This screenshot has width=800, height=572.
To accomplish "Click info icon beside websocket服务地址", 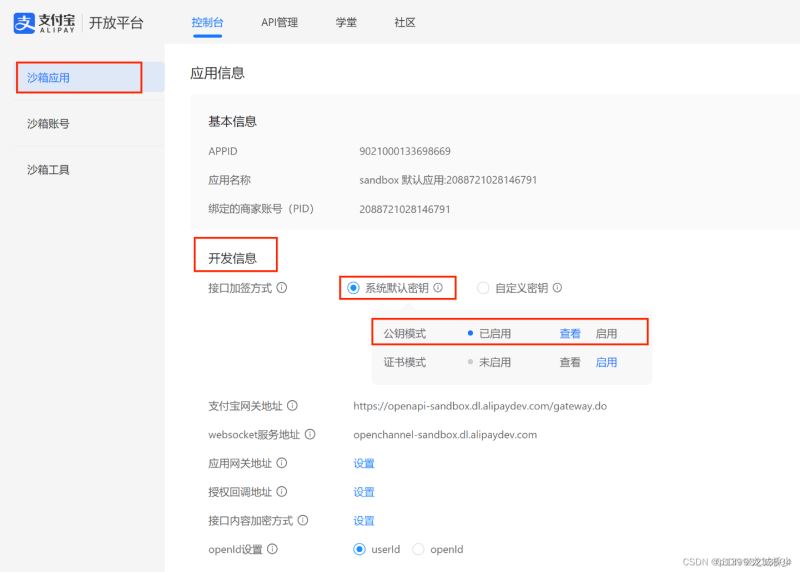I will (x=310, y=434).
